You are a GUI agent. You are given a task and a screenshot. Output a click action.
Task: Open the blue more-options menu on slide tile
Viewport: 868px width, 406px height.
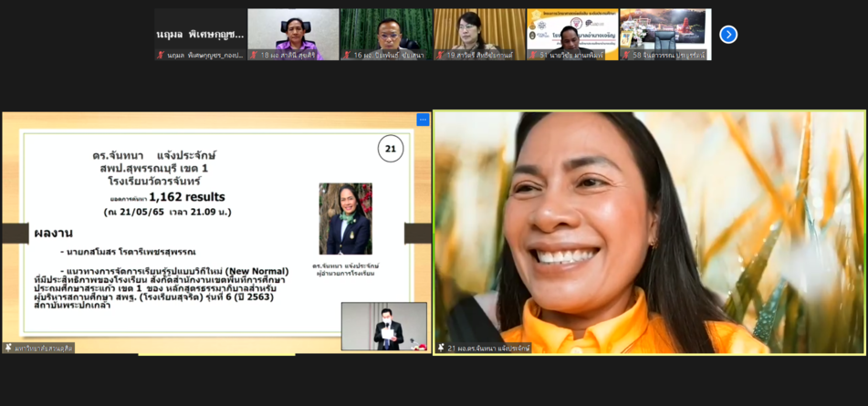click(x=423, y=120)
